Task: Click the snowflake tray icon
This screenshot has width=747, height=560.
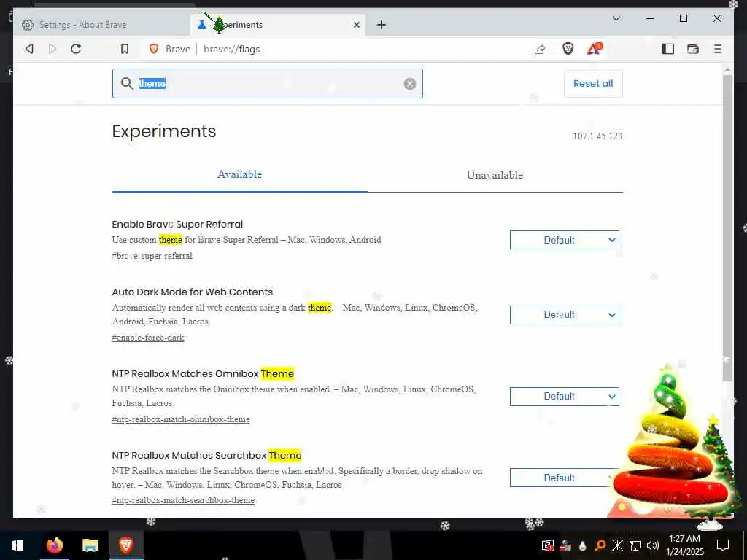Action: coord(617,545)
